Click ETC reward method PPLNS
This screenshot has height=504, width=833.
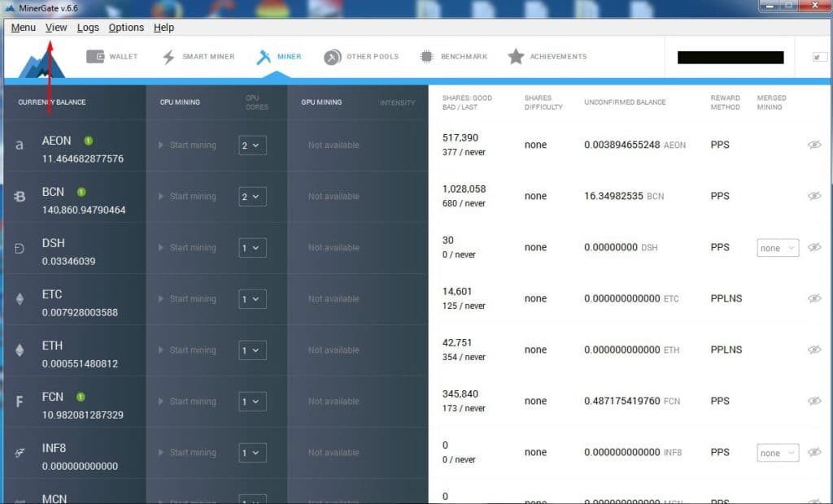point(726,298)
